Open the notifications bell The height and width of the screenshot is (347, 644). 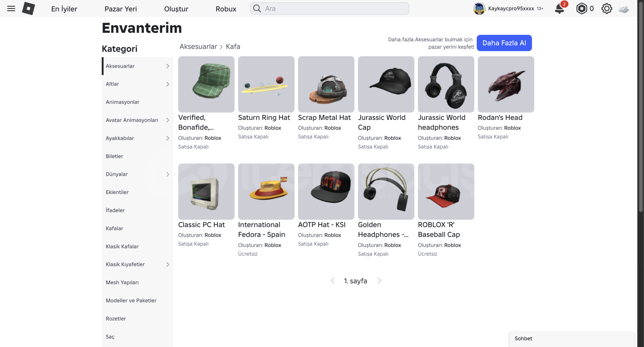(x=560, y=9)
